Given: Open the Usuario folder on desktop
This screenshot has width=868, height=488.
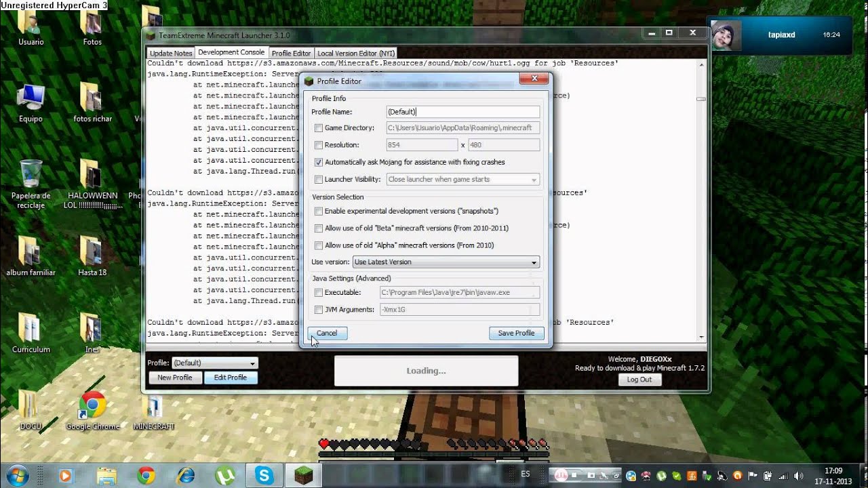Looking at the screenshot, I should pyautogui.click(x=31, y=27).
